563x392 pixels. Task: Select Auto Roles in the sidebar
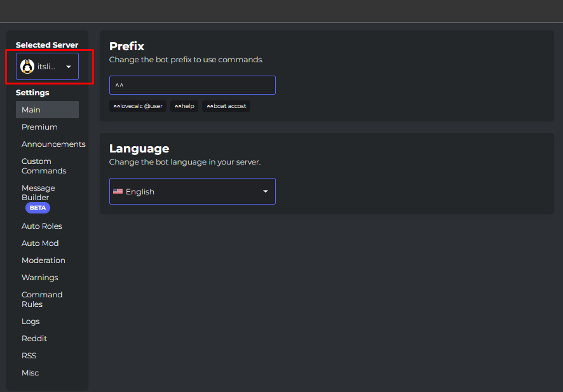[42, 226]
